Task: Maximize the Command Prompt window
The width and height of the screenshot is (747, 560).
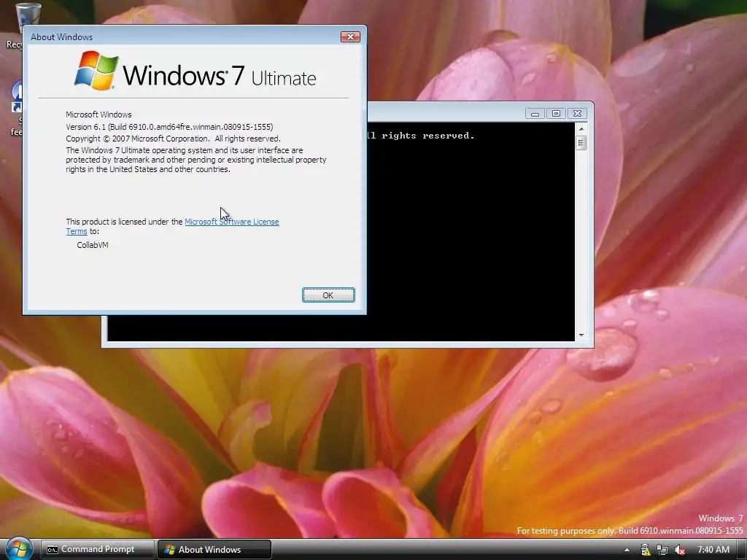Action: coord(556,113)
